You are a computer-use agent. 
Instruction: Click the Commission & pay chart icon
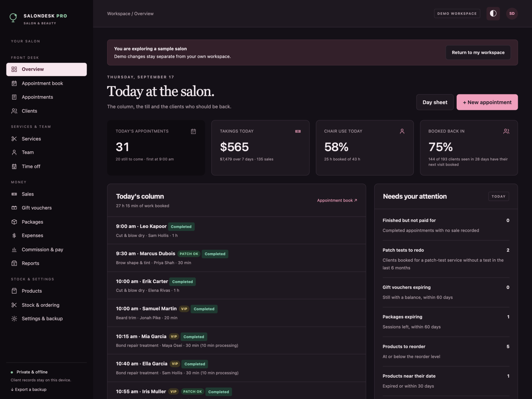click(x=14, y=249)
